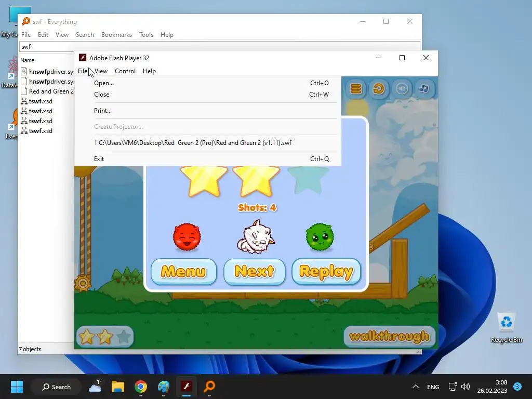Open the Help menu in Everything window
The height and width of the screenshot is (399, 532).
[167, 35]
